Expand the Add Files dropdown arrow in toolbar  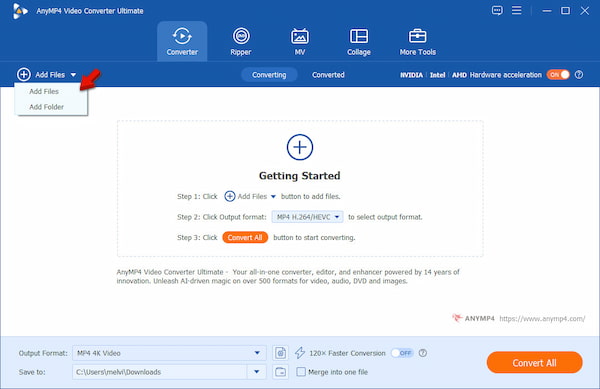pyautogui.click(x=73, y=75)
